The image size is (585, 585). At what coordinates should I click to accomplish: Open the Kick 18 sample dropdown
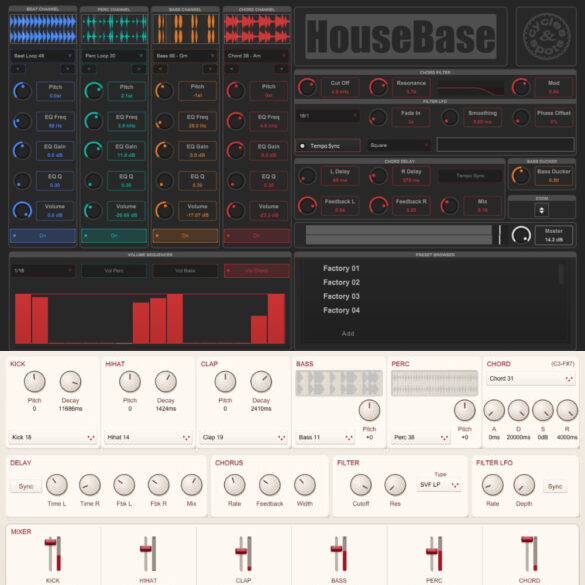[53, 437]
